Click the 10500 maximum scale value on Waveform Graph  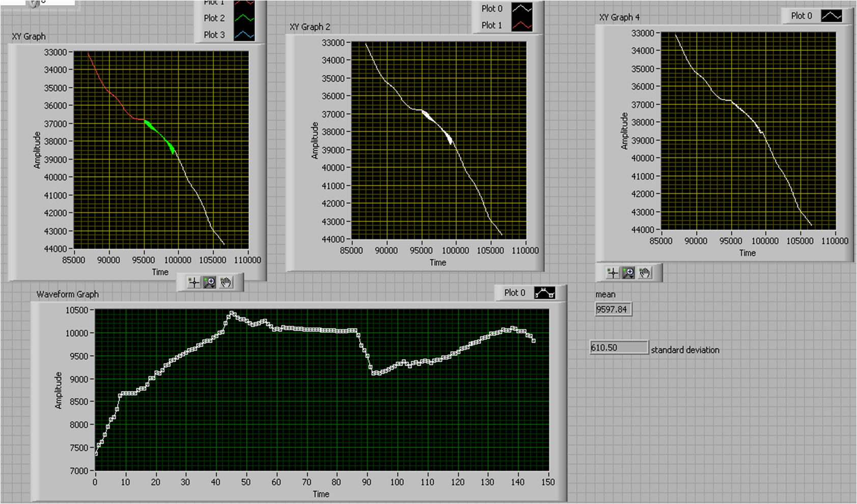coord(77,310)
